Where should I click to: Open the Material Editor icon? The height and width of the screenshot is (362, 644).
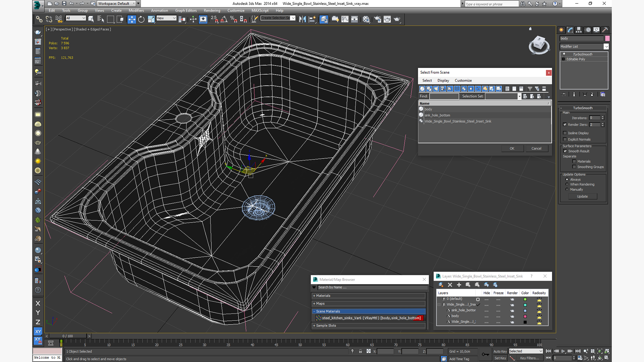point(366,19)
